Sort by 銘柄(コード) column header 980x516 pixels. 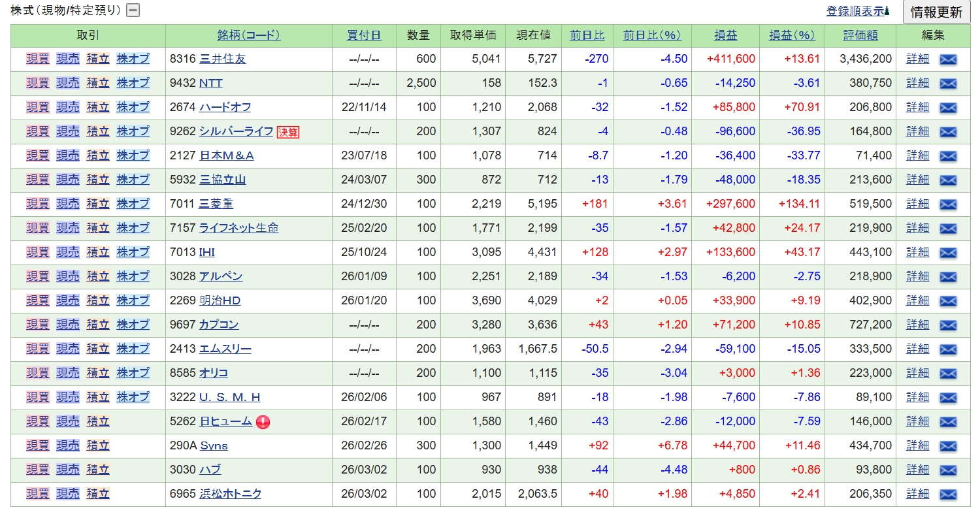pos(248,35)
